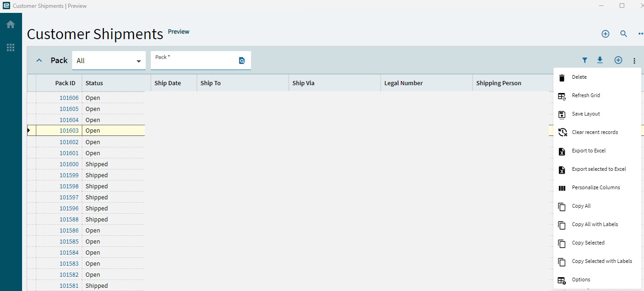Screen dimensions: 644x291
Task: Click the Copy All with Labels icon
Action: 562,225
